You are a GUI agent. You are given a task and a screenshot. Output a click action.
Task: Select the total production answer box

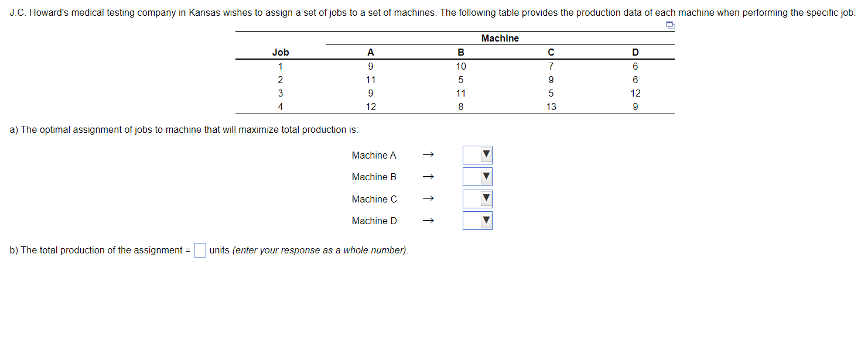200,250
